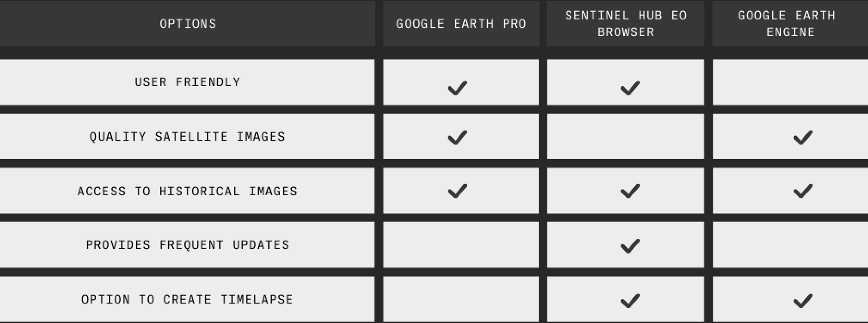
Task: Click the Quality Satellite Images row label
Action: [187, 137]
